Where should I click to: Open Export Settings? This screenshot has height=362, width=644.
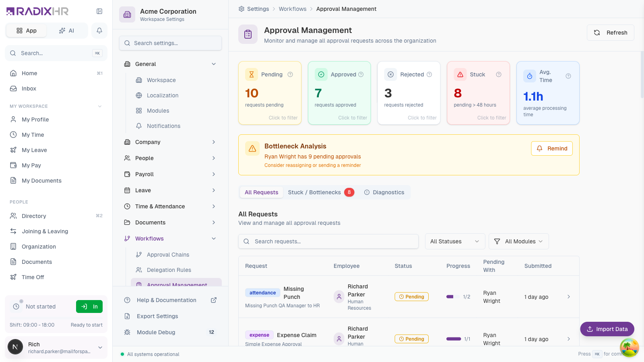pos(170,316)
